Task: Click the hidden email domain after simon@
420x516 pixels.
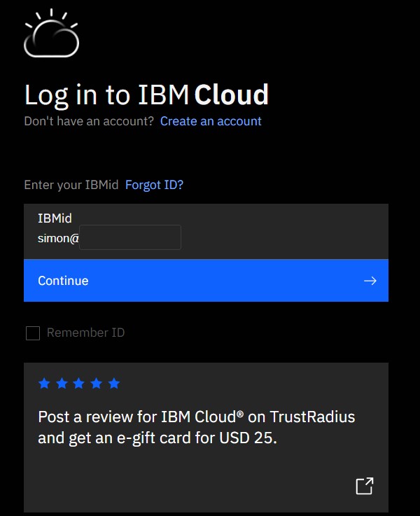Action: coord(130,237)
